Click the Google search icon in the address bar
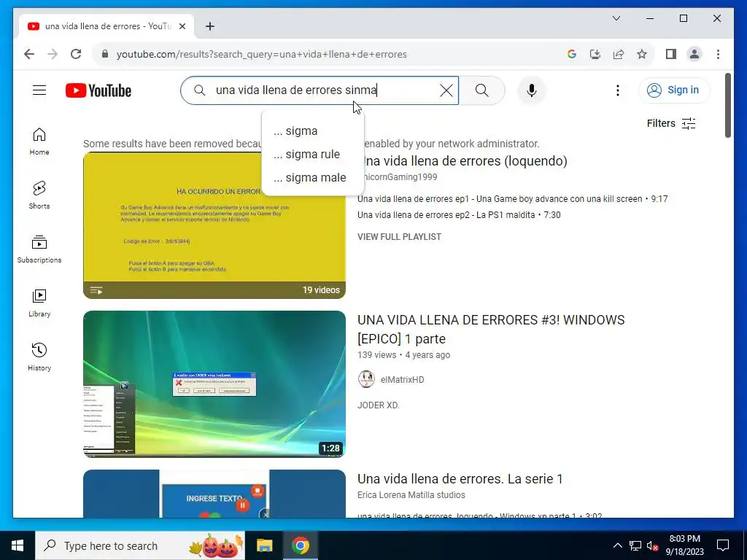747x560 pixels. (x=572, y=54)
